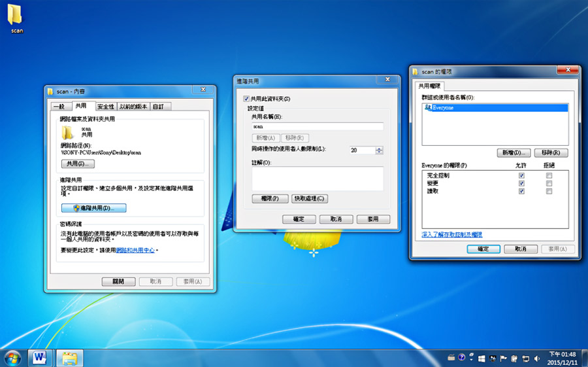Close the scan properties window via X

tap(203, 90)
